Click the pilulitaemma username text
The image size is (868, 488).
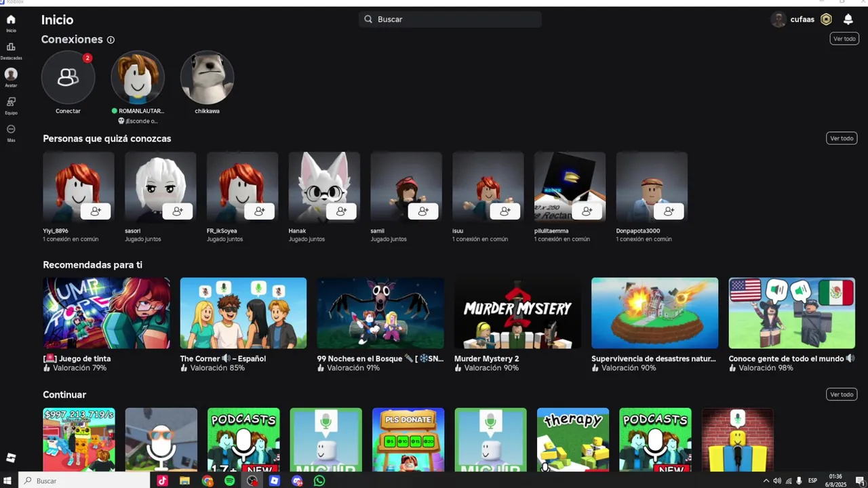coord(551,231)
